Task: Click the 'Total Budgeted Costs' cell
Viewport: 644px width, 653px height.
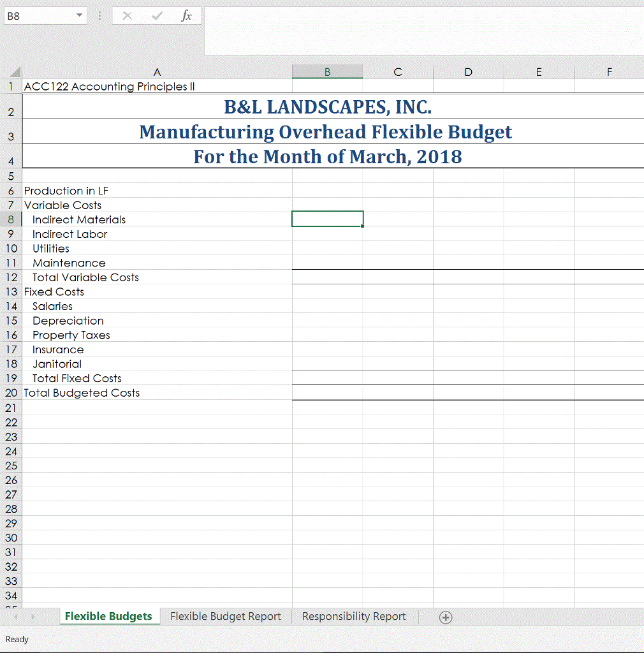Action: click(157, 393)
